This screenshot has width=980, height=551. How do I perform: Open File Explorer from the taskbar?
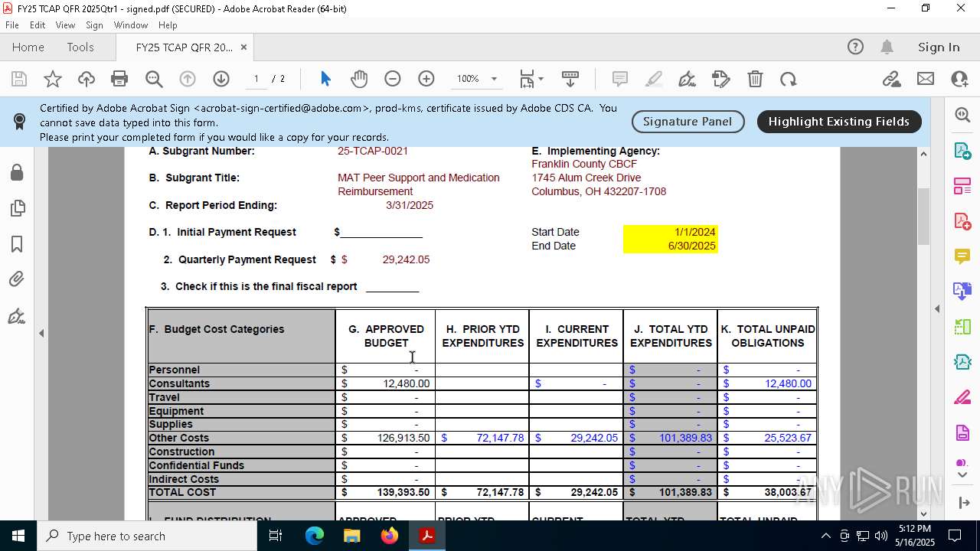352,536
